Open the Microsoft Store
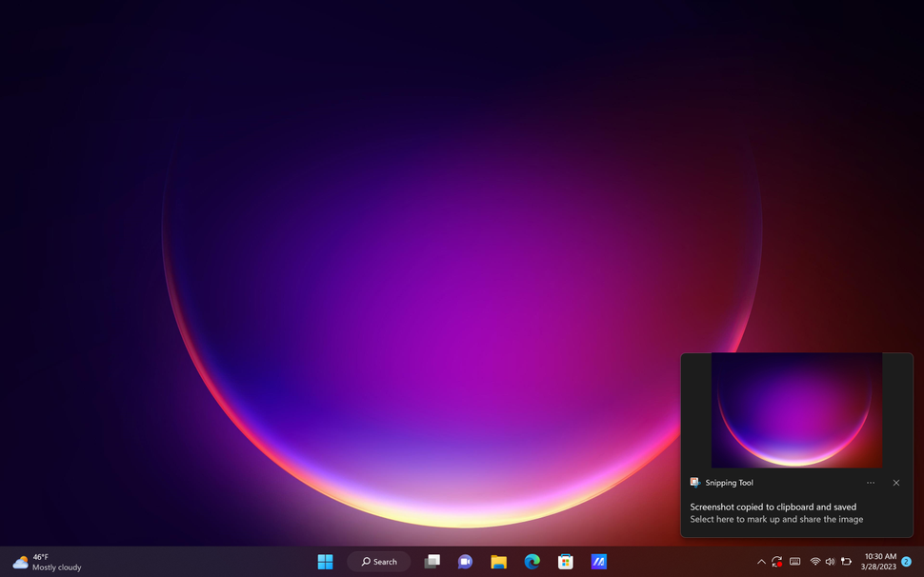 [x=565, y=562]
